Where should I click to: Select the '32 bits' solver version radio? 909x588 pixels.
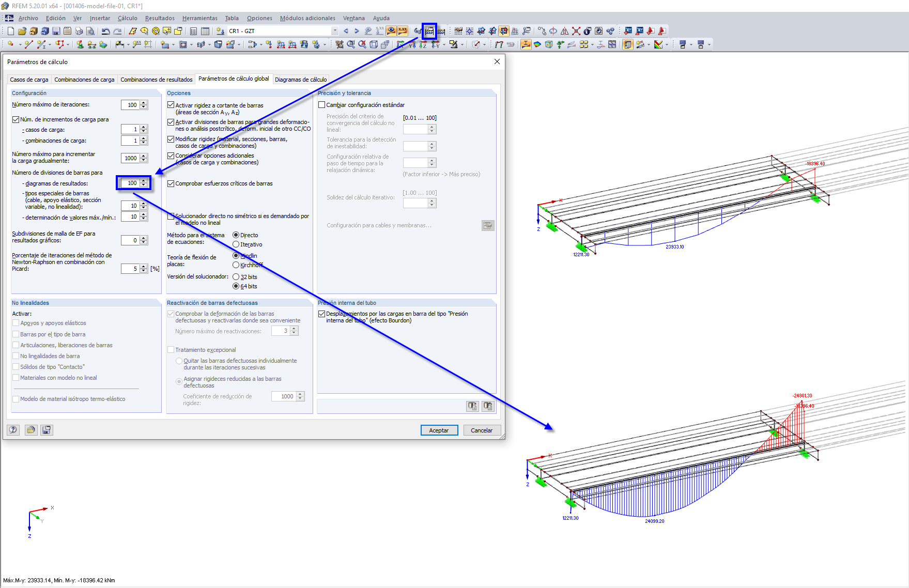click(x=236, y=277)
